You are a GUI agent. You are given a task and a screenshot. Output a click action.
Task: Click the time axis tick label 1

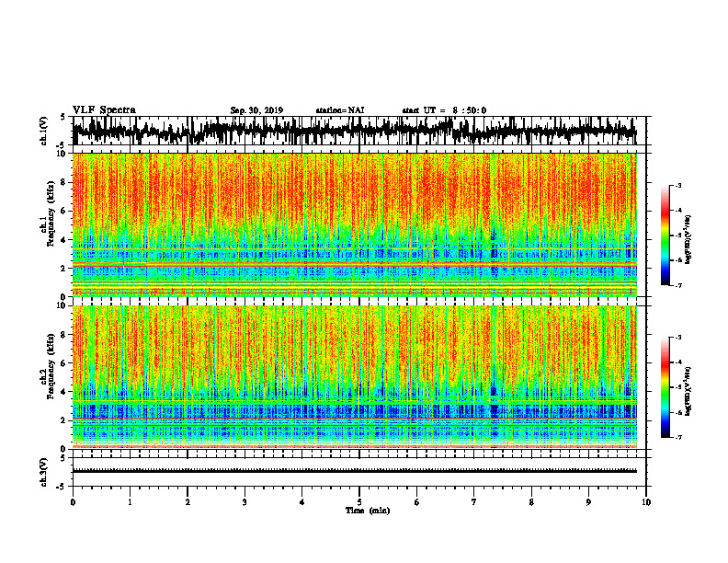click(130, 502)
